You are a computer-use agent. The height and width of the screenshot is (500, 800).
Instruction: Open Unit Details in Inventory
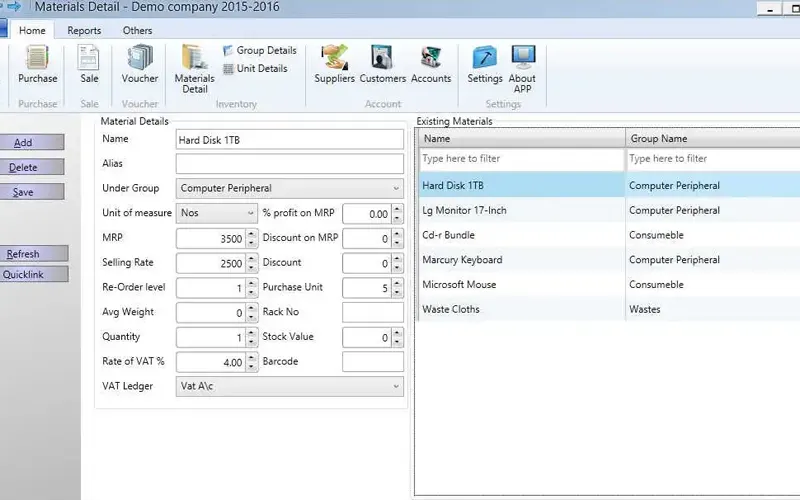pos(255,68)
